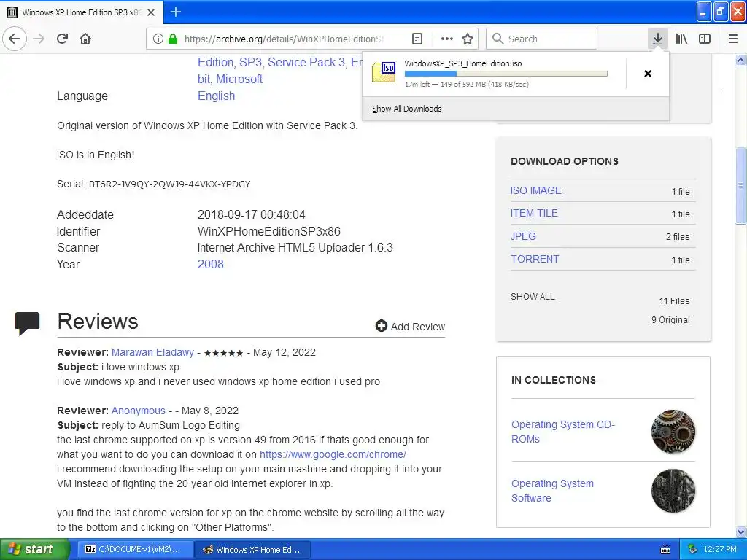This screenshot has width=747, height=560.
Task: Click the download progress bar
Action: [x=506, y=74]
